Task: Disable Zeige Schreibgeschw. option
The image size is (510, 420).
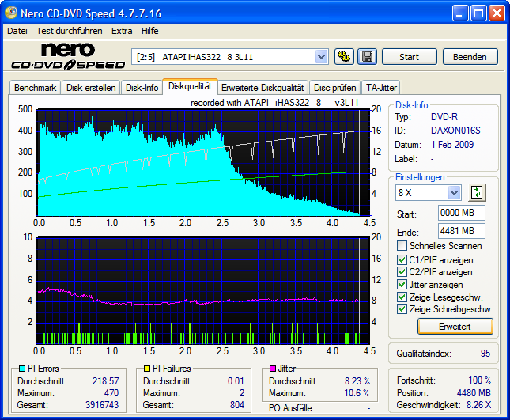Action: [402, 309]
